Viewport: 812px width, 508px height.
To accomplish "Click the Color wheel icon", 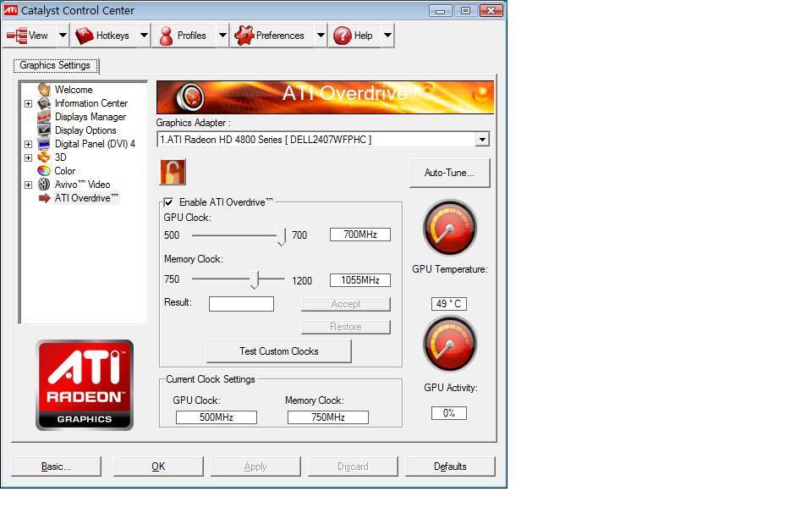I will pos(44,171).
